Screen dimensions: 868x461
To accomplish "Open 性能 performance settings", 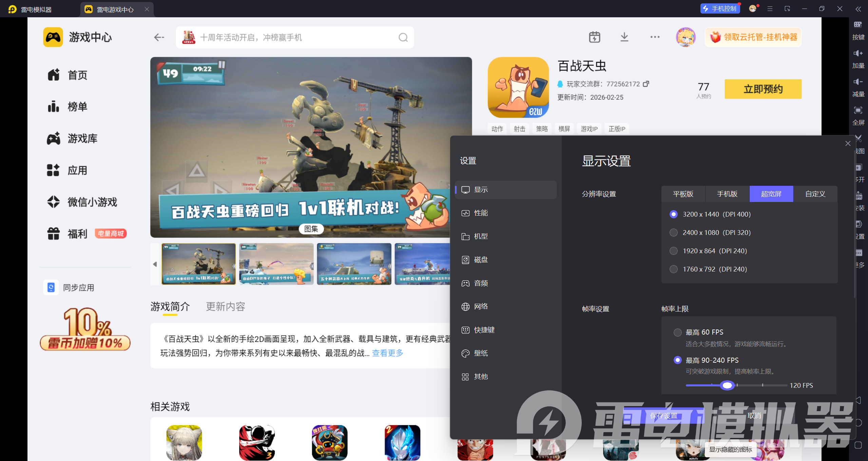I will pos(480,213).
